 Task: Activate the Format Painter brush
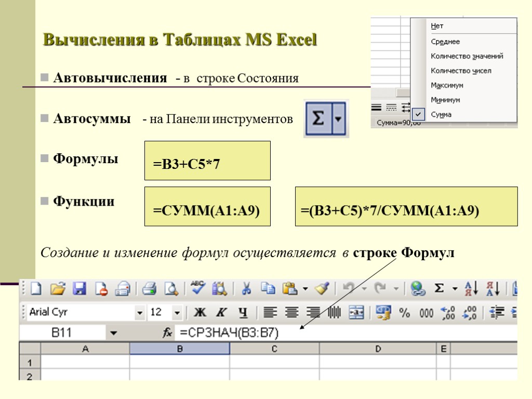pyautogui.click(x=322, y=289)
